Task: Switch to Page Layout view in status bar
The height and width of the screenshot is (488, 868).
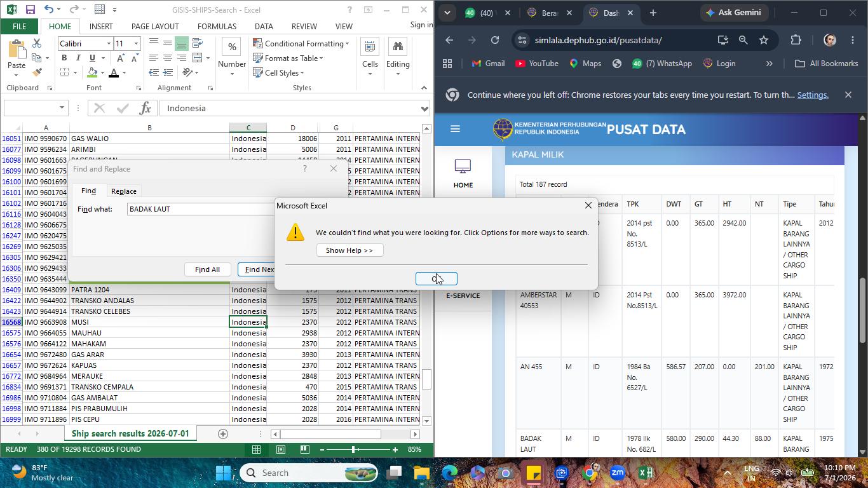Action: coord(281,449)
